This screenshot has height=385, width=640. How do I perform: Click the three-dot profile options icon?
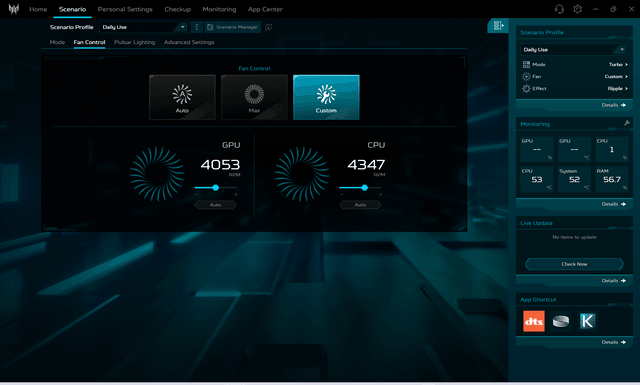[x=197, y=27]
